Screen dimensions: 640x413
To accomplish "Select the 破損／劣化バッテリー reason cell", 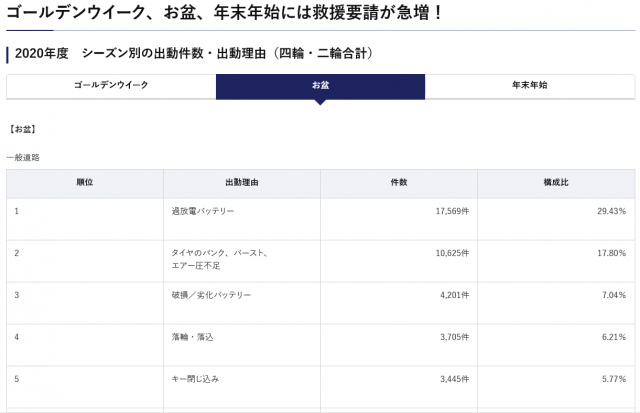I will pyautogui.click(x=211, y=295).
